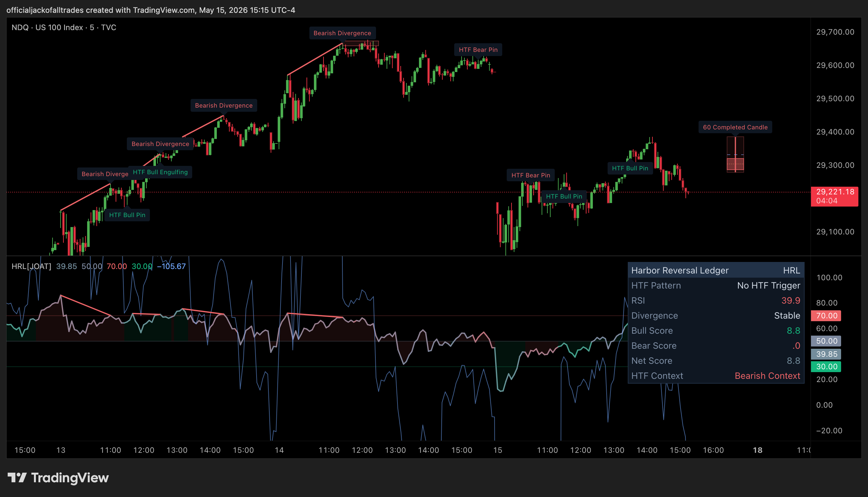This screenshot has height=497, width=868.
Task: Click the HTF Bull Engulfing label
Action: [x=160, y=172]
